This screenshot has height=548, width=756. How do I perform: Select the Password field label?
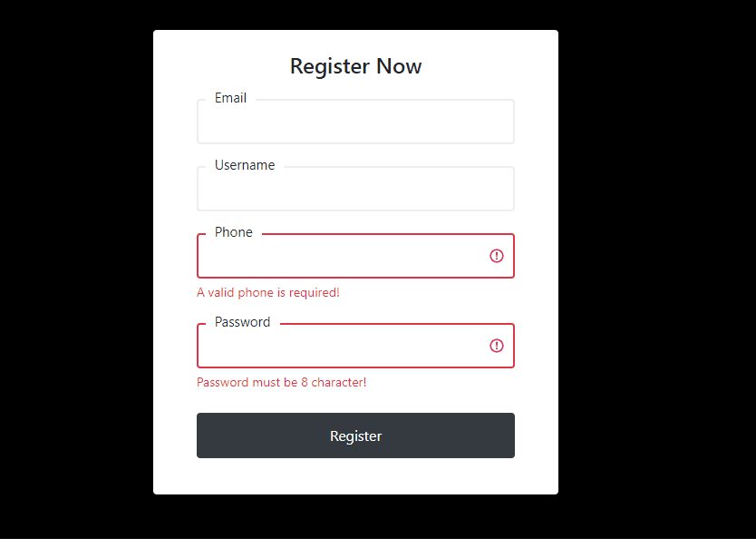pyautogui.click(x=242, y=321)
